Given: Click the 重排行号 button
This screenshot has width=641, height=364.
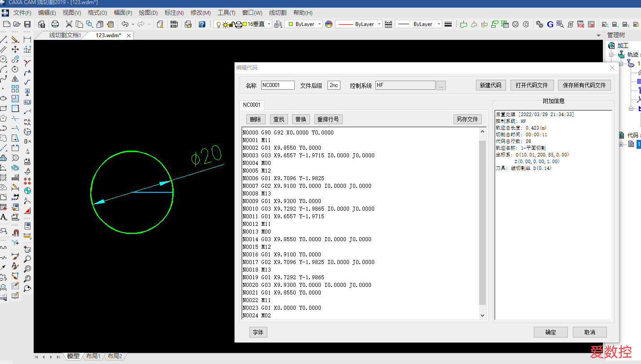Looking at the screenshot, I should pos(328,119).
